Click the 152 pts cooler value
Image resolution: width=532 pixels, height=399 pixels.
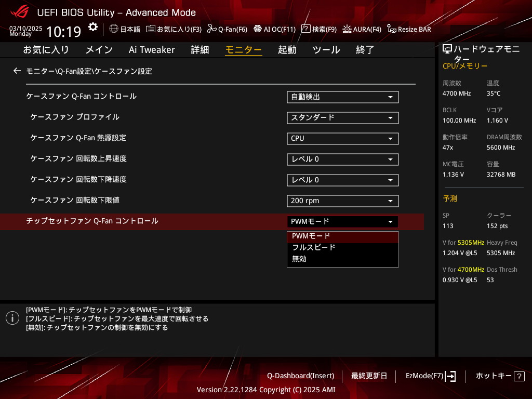pos(497,226)
